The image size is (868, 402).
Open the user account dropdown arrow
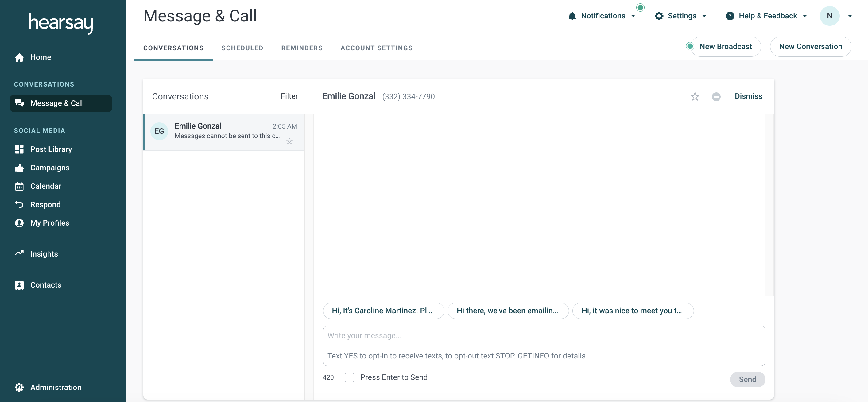click(850, 16)
